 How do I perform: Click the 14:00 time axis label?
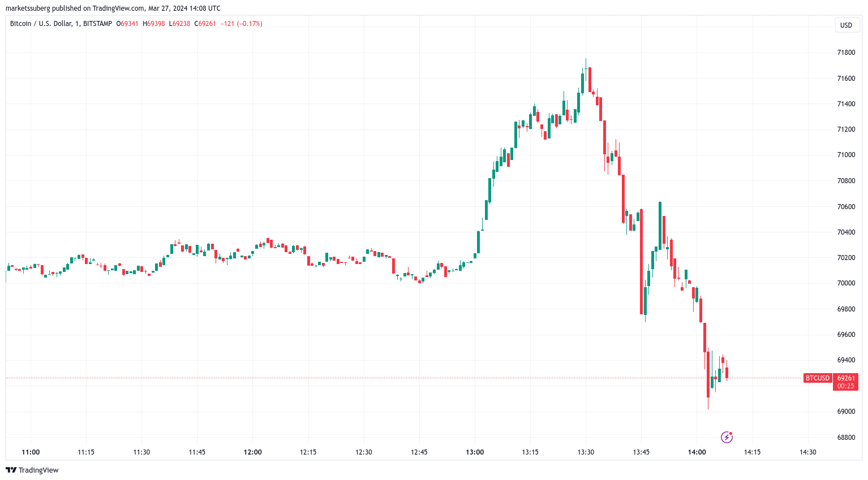click(x=697, y=452)
